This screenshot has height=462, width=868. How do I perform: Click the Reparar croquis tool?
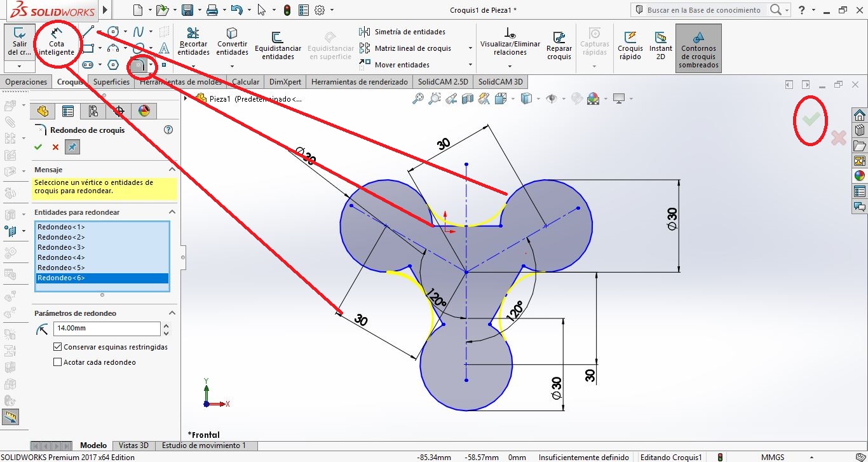(x=559, y=46)
